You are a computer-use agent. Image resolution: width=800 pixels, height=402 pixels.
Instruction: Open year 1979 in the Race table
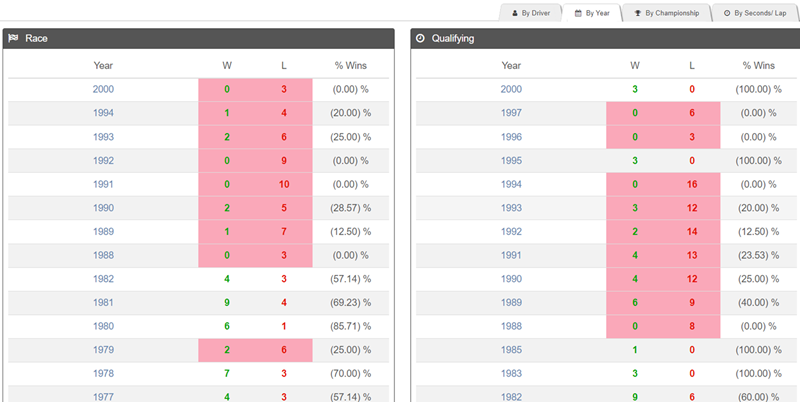tap(103, 350)
